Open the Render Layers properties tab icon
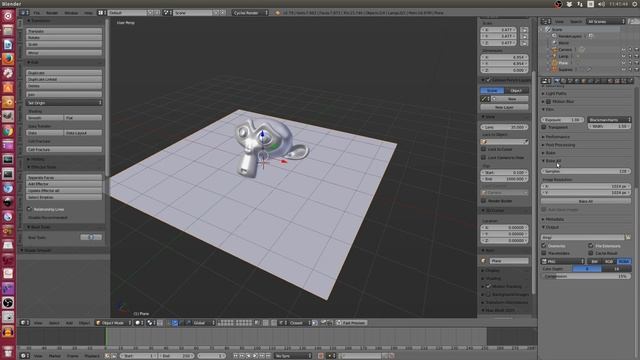The image size is (640, 360). tap(563, 81)
